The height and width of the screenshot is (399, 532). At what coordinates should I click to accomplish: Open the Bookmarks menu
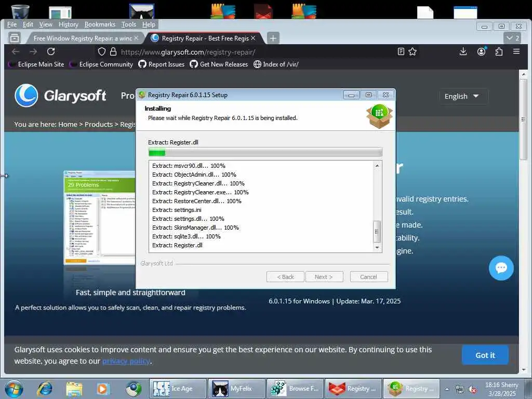pos(100,24)
